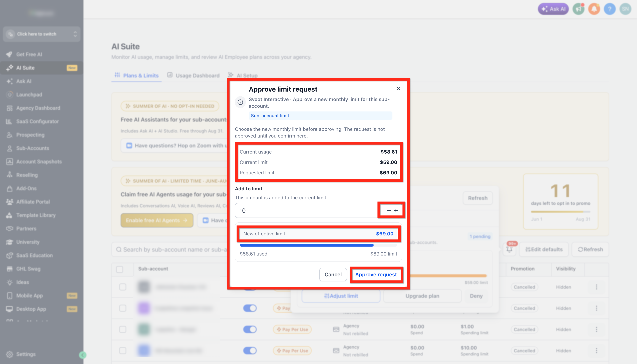
Task: Collapse sidebar with green arrow icon
Action: [83, 355]
